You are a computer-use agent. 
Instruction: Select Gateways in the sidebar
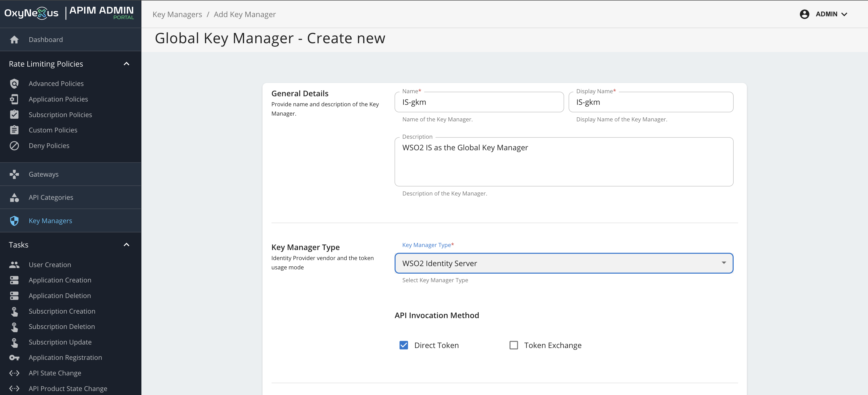tap(70, 174)
